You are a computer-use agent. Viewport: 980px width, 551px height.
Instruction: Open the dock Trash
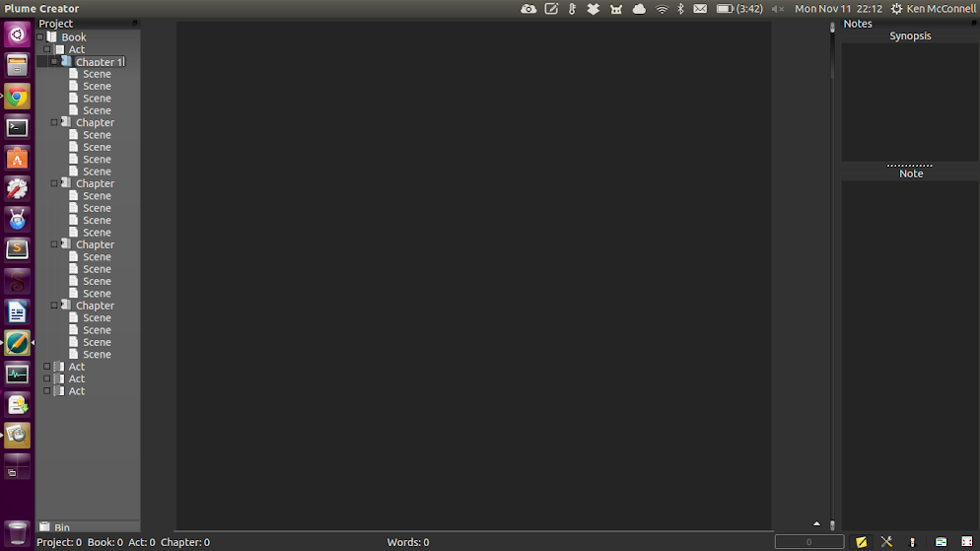[17, 533]
